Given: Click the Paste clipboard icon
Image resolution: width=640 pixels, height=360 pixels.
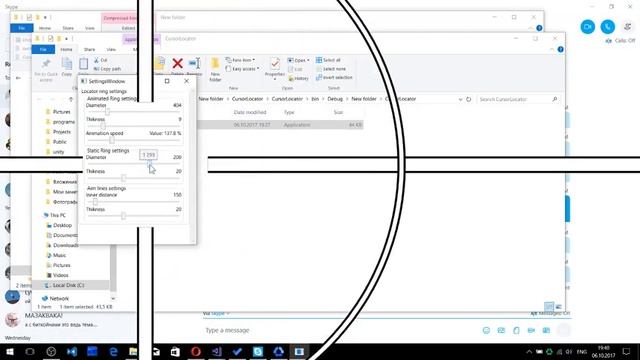Looking at the screenshot, I should 83,64.
